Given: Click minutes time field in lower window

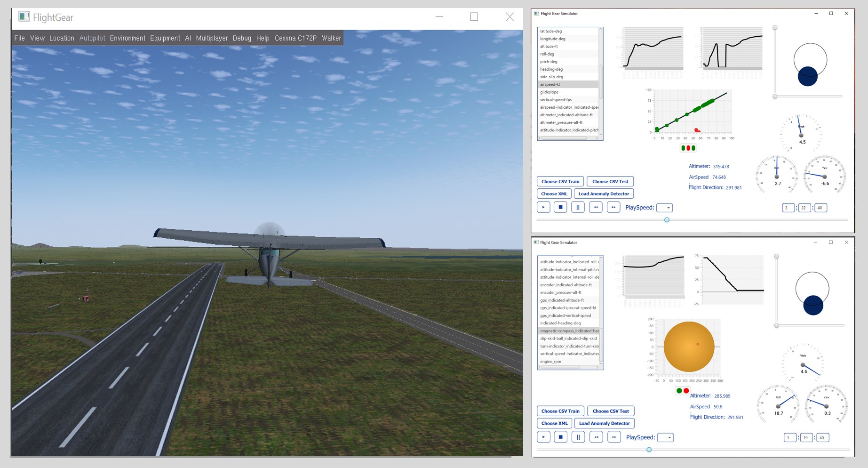Looking at the screenshot, I should click(x=806, y=437).
